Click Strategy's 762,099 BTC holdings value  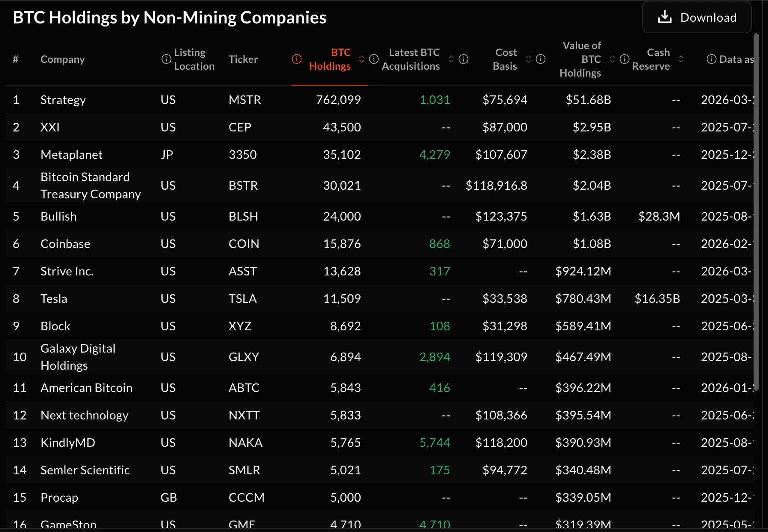[x=338, y=100]
